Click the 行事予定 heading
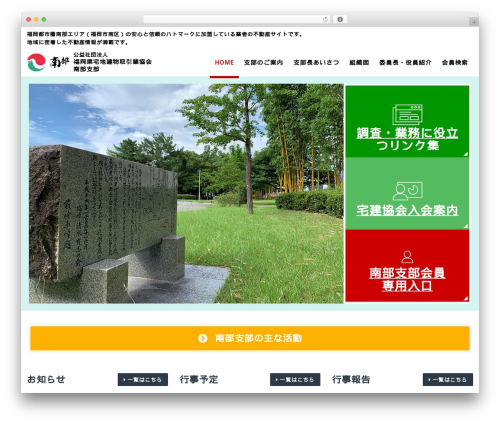 [x=199, y=379]
